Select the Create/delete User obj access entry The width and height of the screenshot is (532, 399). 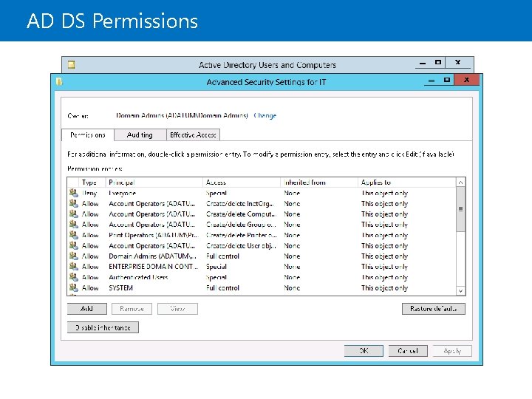[x=241, y=245]
